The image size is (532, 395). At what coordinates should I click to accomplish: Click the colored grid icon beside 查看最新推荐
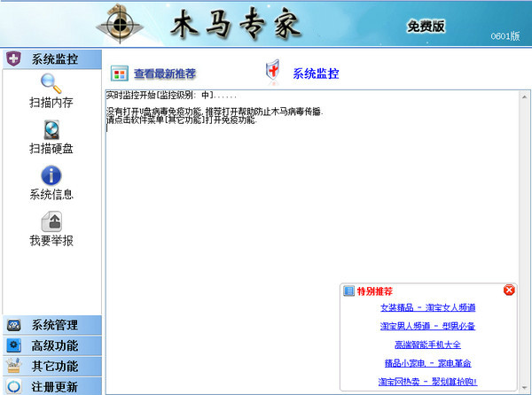pyautogui.click(x=119, y=74)
